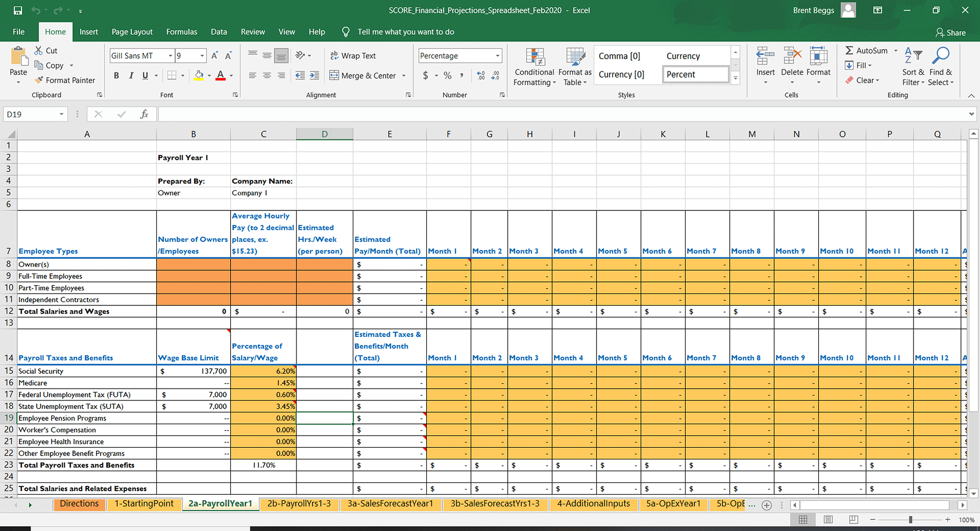980x531 pixels.
Task: Cut the selection with scissors icon
Action: coord(39,51)
